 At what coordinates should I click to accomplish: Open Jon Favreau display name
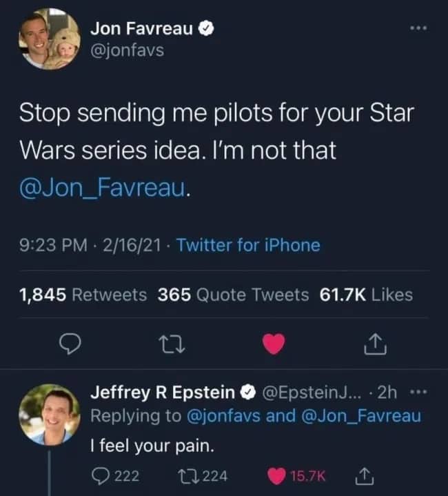coord(143,29)
